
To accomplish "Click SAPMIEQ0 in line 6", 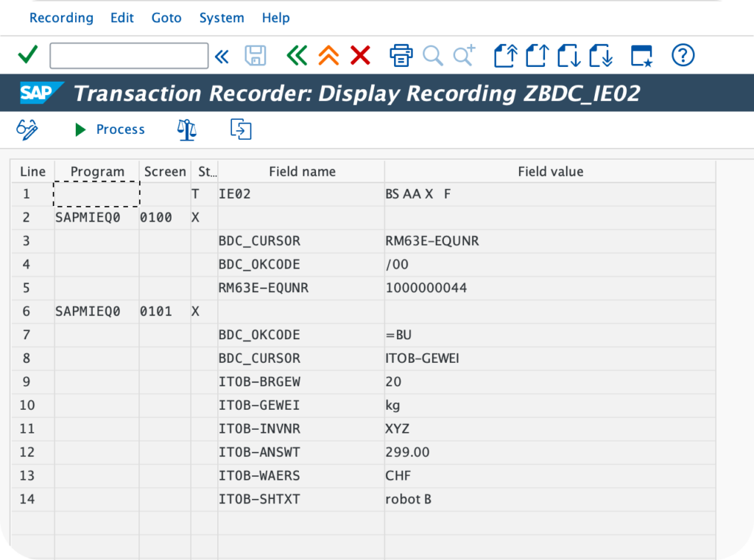I will 97,311.
